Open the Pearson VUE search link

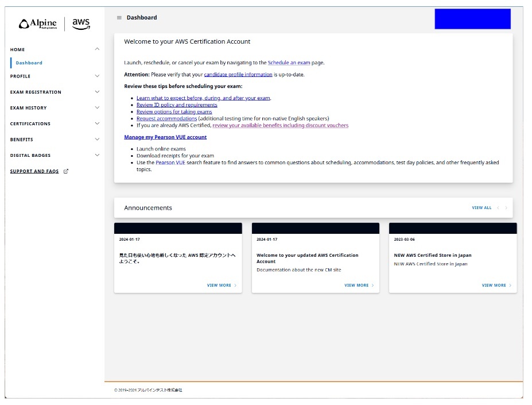click(x=170, y=163)
